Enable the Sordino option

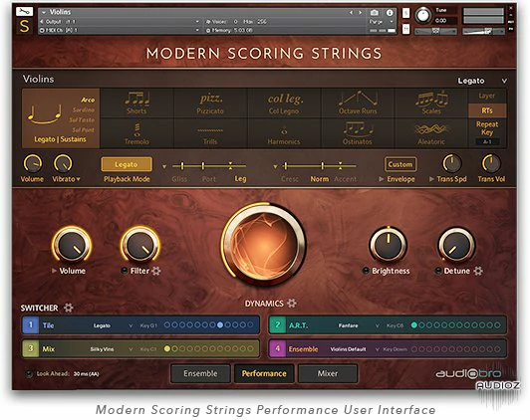pos(84,109)
